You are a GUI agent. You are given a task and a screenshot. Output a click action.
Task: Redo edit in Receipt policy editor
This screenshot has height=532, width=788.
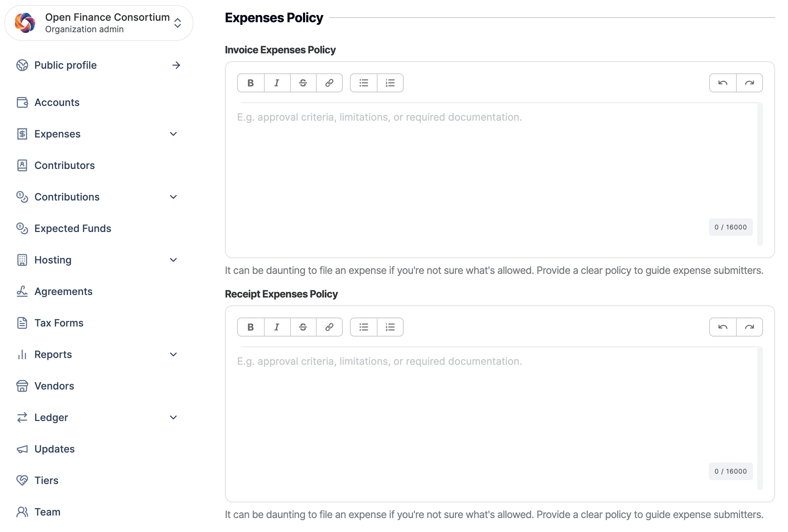point(749,327)
